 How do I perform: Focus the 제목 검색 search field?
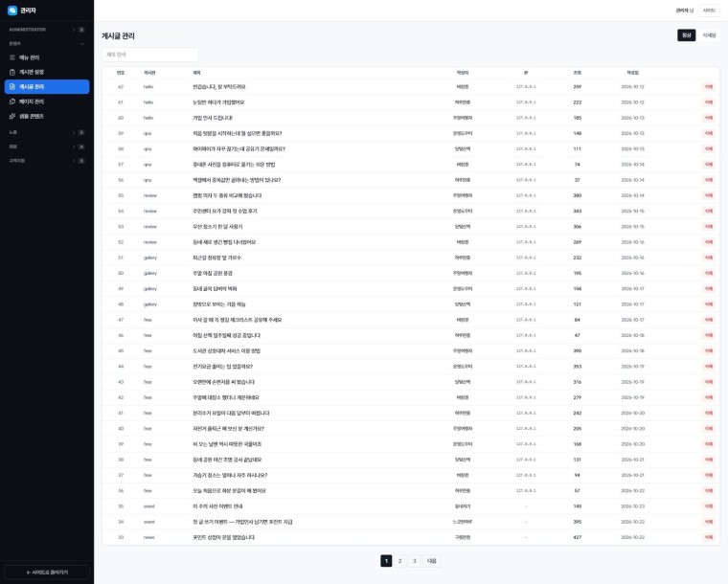point(150,55)
